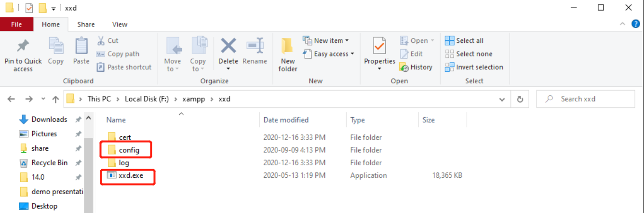
Task: Open the Help question mark icon
Action: [x=636, y=24]
